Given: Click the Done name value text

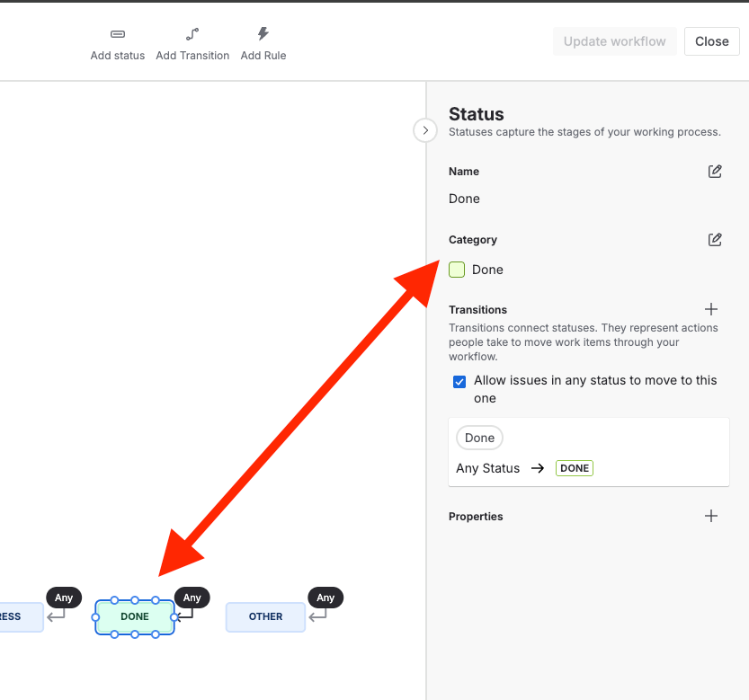Looking at the screenshot, I should click(x=464, y=199).
